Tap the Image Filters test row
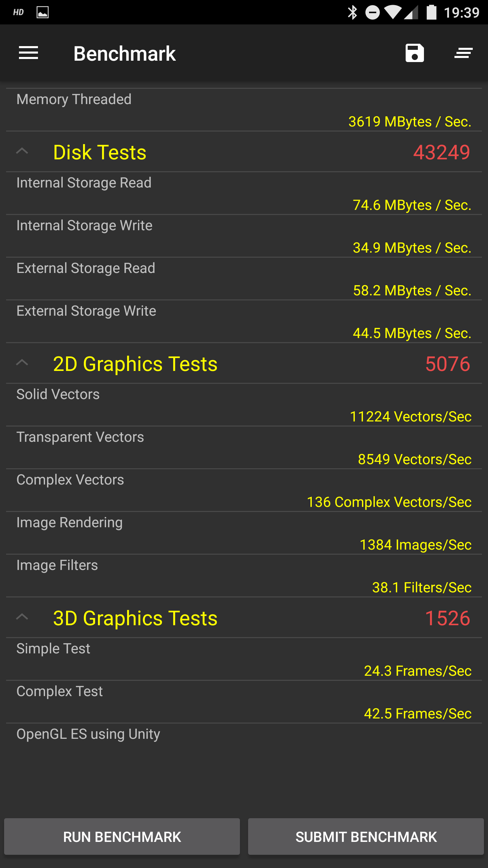Viewport: 488px width, 868px height. tap(244, 576)
